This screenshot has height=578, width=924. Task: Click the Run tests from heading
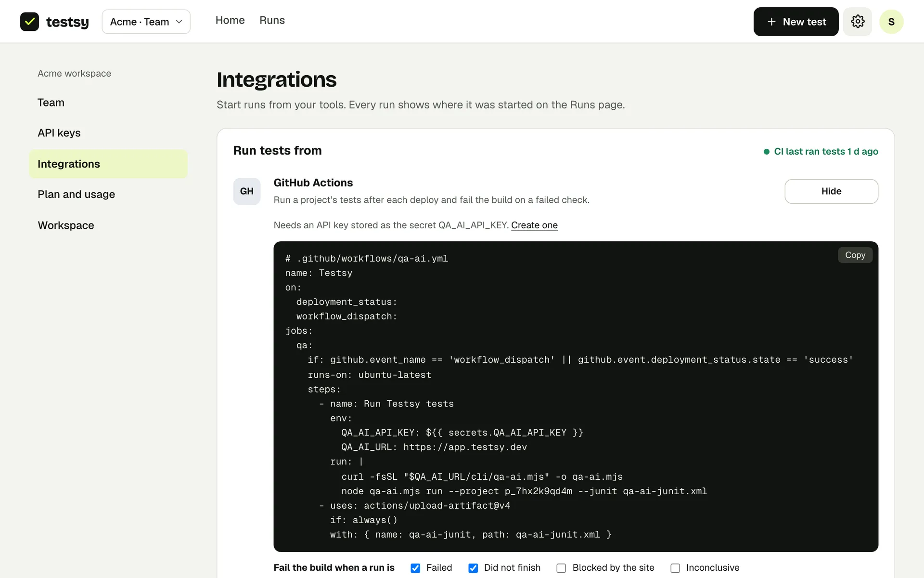277,150
